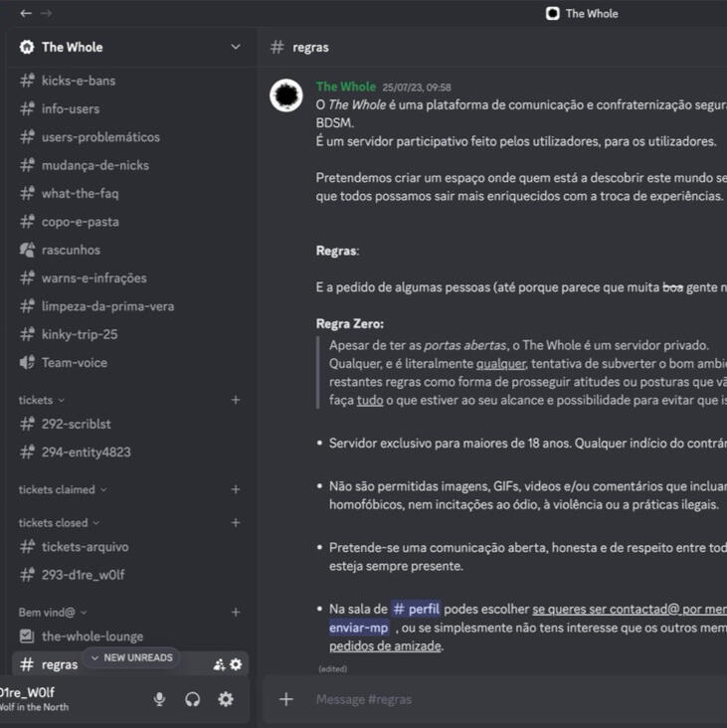The width and height of the screenshot is (727, 728).
Task: Click plus next to Bem vind@ category
Action: point(236,613)
